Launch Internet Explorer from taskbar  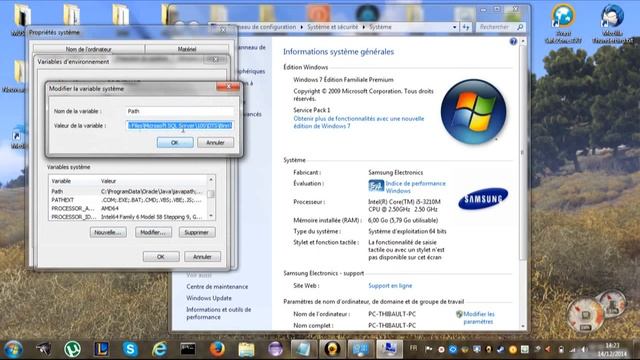pos(159,349)
